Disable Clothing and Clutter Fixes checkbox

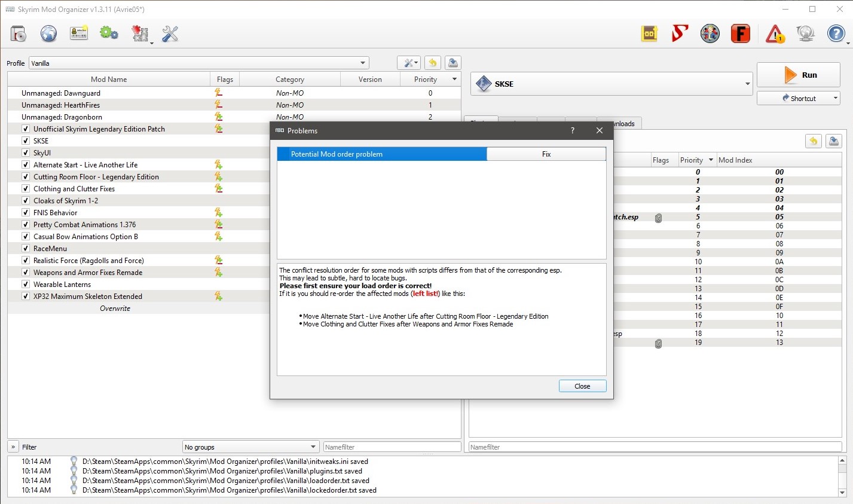tap(26, 189)
